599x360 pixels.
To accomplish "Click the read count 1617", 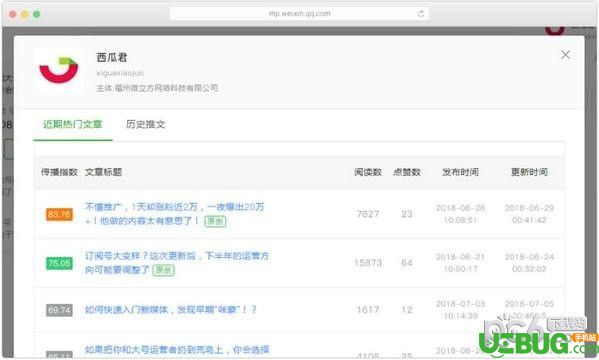I will (368, 310).
